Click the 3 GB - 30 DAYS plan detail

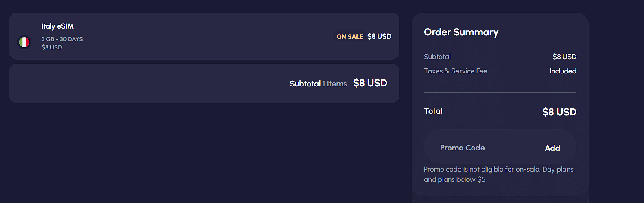pos(62,39)
